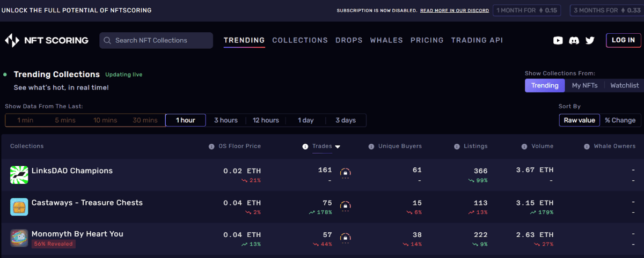Select the 1 min time range
644x258 pixels.
click(25, 120)
